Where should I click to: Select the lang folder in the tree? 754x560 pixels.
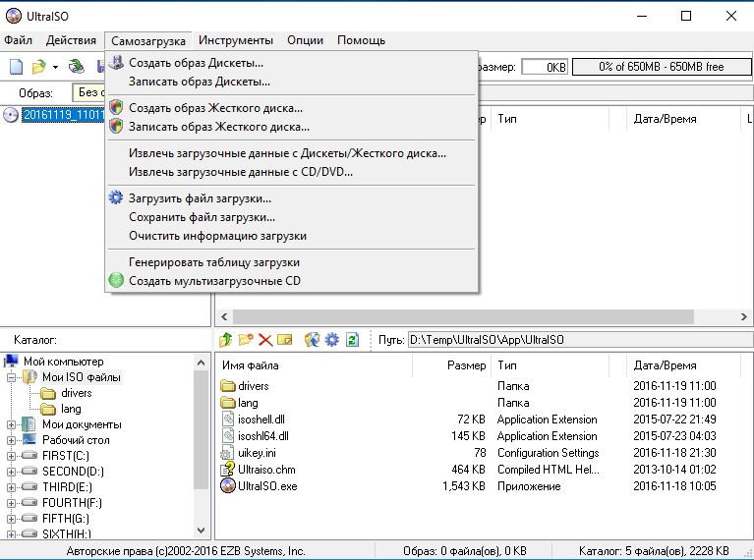coord(71,409)
